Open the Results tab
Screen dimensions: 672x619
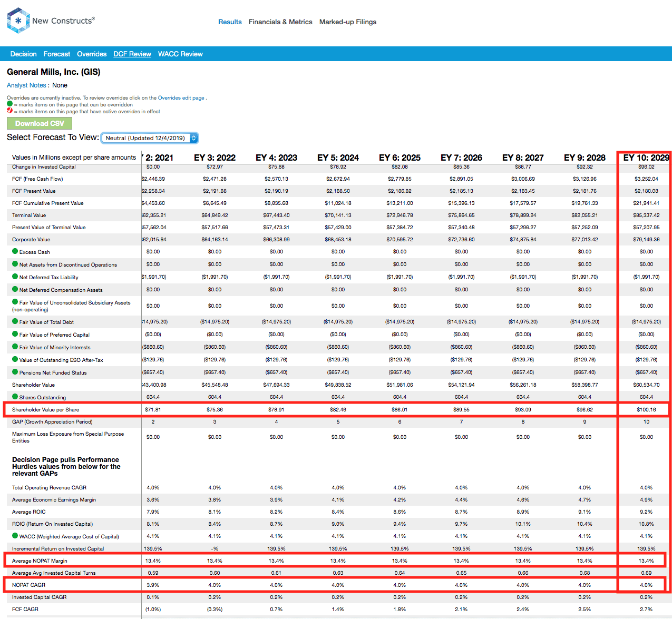230,22
